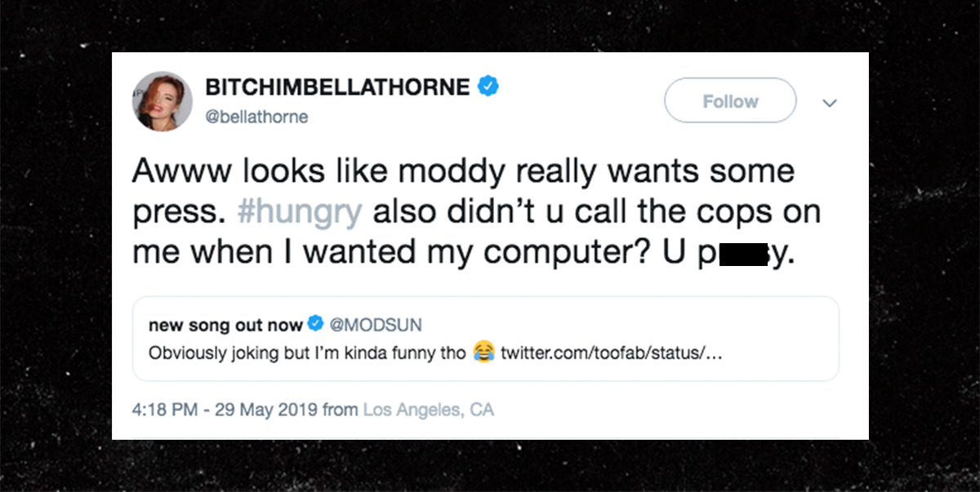Open the twitter.com/toofab/status link
Screen dimensions: 980x492
pos(612,354)
